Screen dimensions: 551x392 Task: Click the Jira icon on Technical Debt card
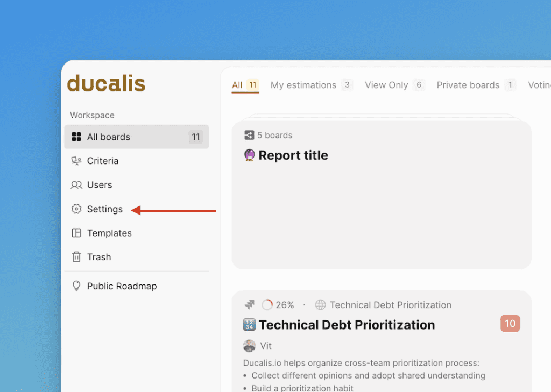pos(249,305)
